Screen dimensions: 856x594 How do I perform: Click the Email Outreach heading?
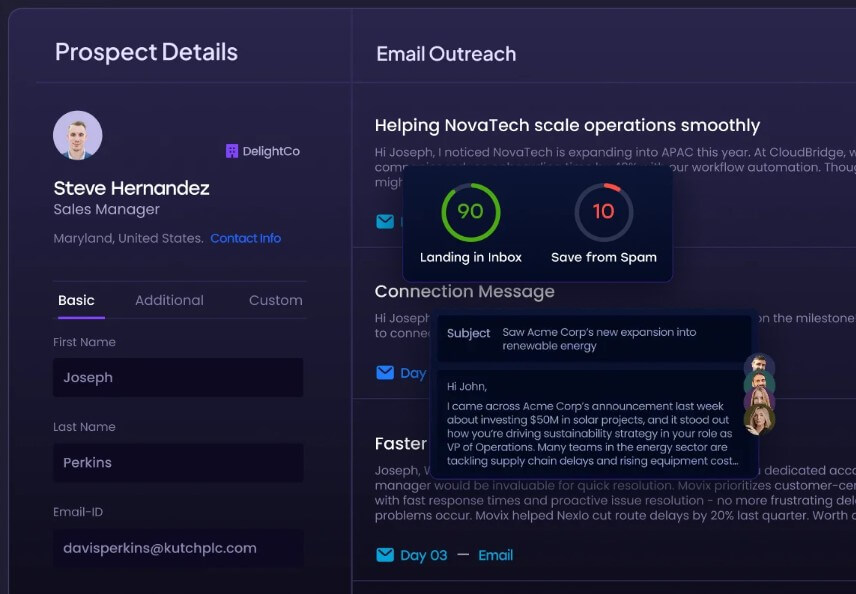point(446,54)
